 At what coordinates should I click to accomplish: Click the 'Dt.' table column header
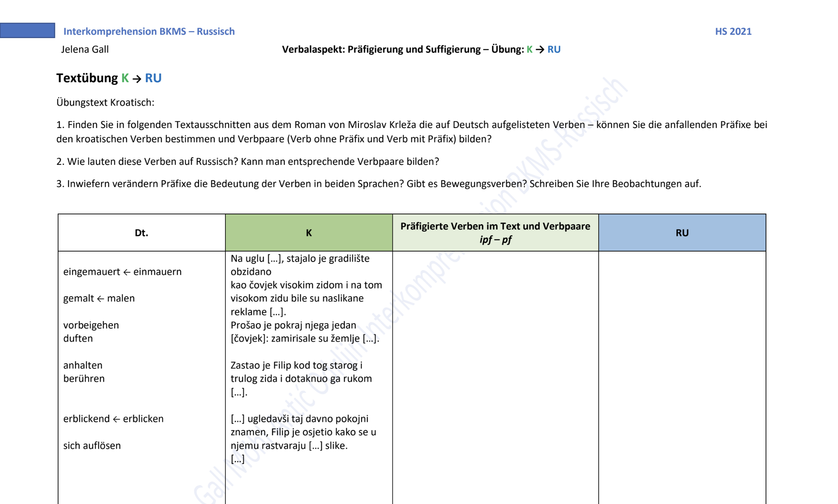[141, 233]
